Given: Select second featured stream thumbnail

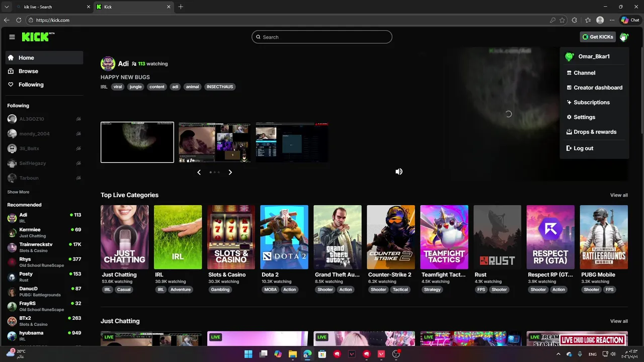Looking at the screenshot, I should point(214,142).
